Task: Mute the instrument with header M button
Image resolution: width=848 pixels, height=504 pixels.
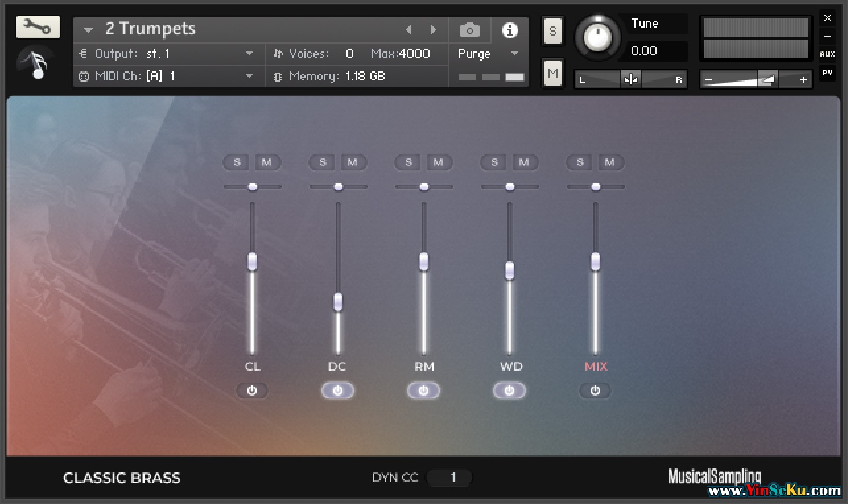Action: point(552,73)
